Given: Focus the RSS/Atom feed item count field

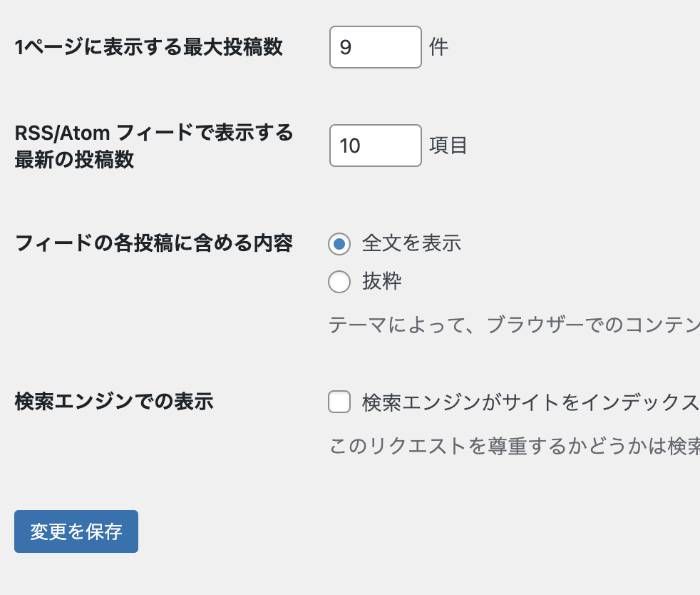Looking at the screenshot, I should (x=375, y=146).
